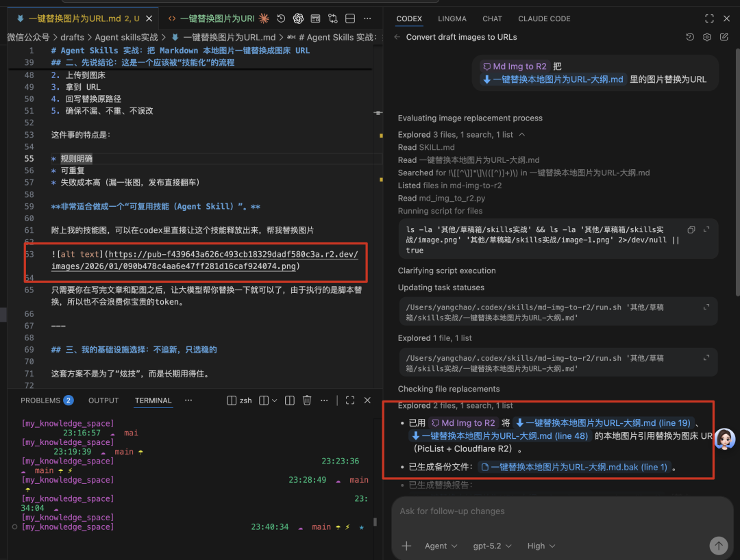
Task: Attach a file using the plus icon
Action: (406, 546)
